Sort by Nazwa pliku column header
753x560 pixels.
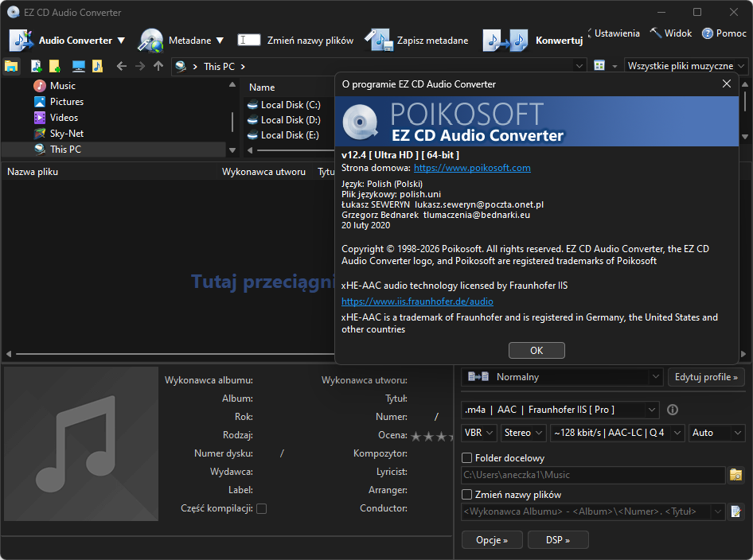(33, 172)
